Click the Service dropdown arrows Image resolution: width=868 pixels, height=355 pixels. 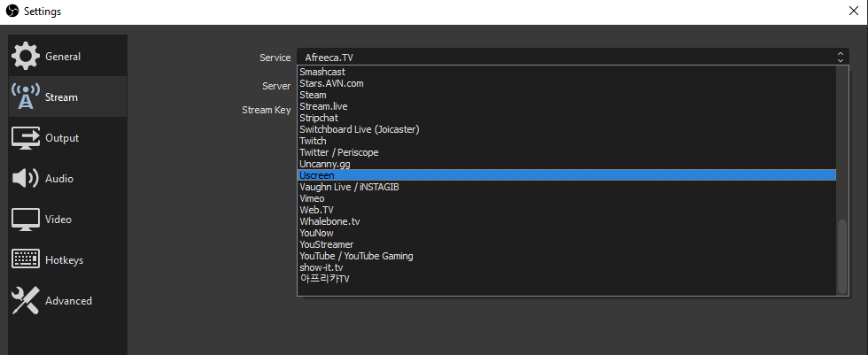(841, 57)
